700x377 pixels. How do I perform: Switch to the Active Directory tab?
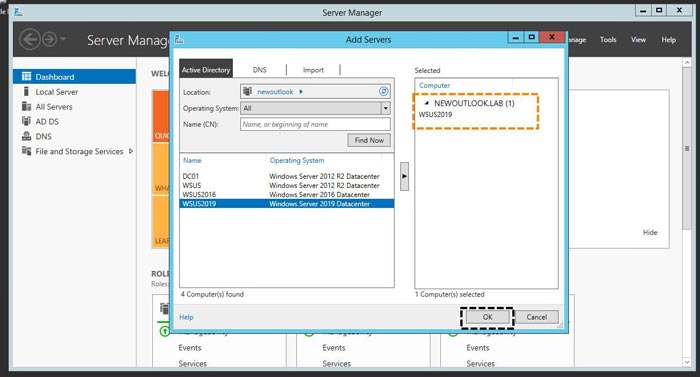[x=206, y=70]
